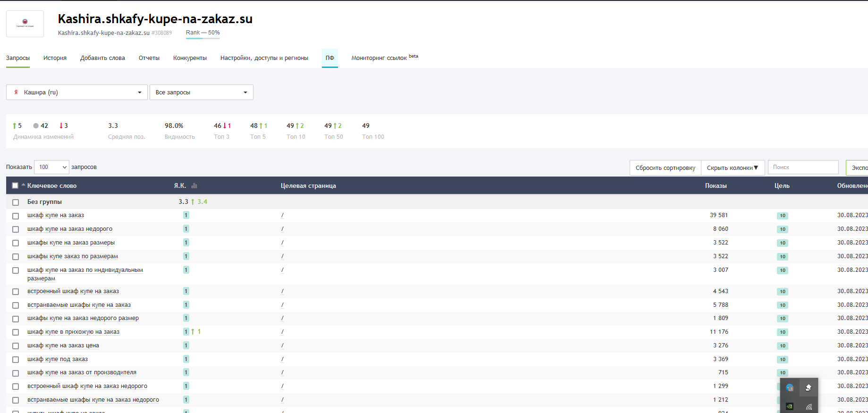
Task: Open Telegram from the system tray
Action: pyautogui.click(x=790, y=388)
